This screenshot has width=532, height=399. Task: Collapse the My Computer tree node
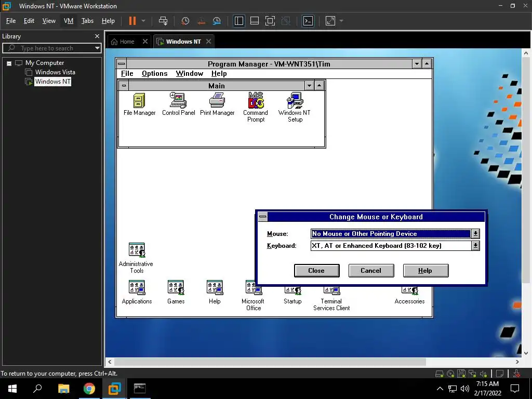click(9, 63)
